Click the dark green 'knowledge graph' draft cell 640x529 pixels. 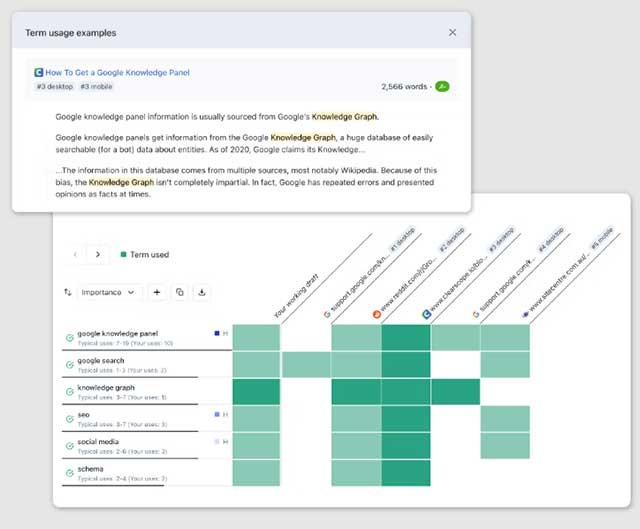[x=256, y=391]
